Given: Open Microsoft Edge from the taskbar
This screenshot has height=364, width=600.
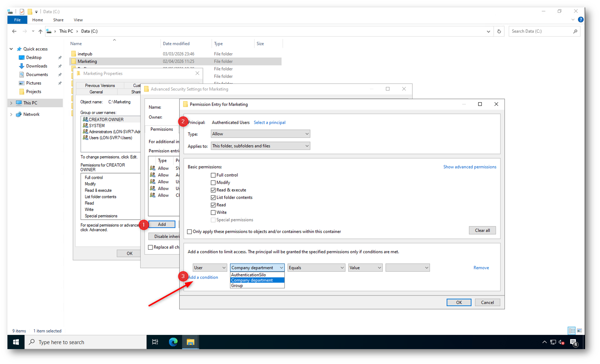Looking at the screenshot, I should tap(173, 342).
